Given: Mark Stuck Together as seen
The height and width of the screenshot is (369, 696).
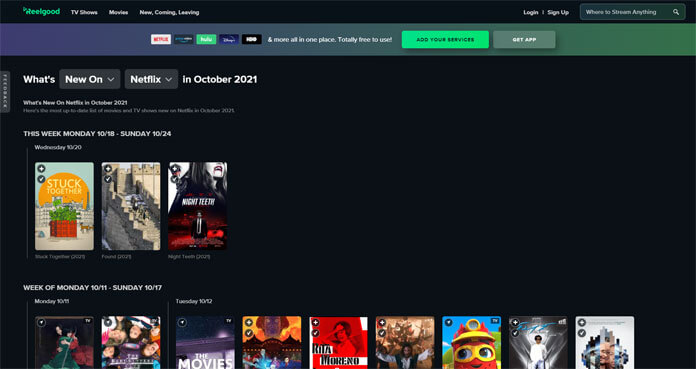Looking at the screenshot, I should pos(41,179).
